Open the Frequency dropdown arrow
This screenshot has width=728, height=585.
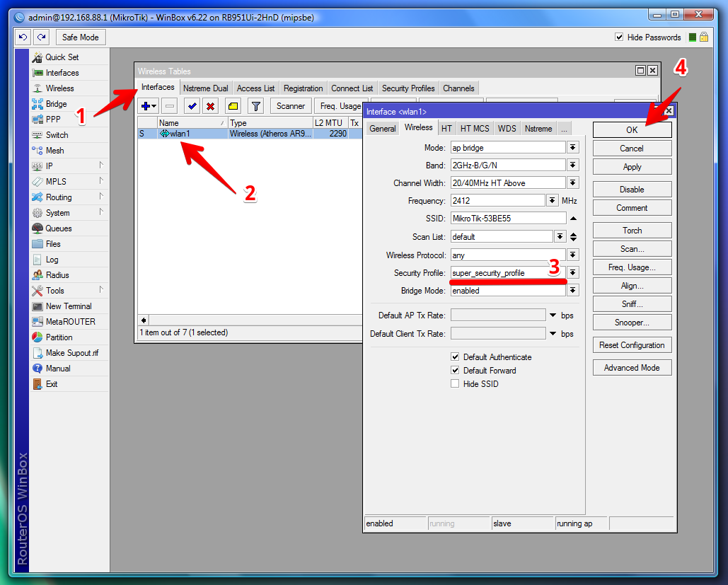pyautogui.click(x=552, y=201)
